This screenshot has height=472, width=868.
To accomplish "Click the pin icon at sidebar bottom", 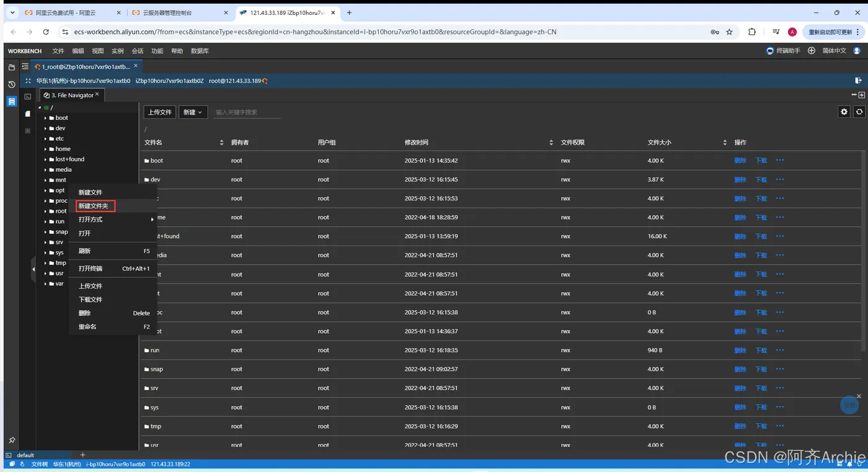I will 11,440.
